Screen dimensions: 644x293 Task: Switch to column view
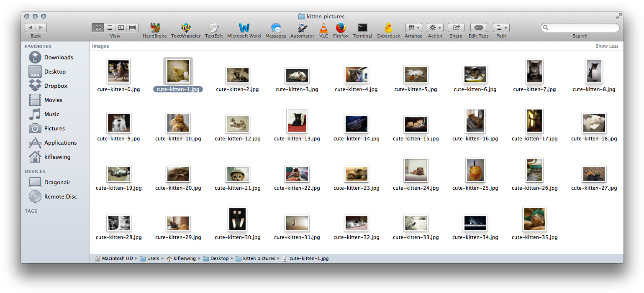tap(121, 28)
